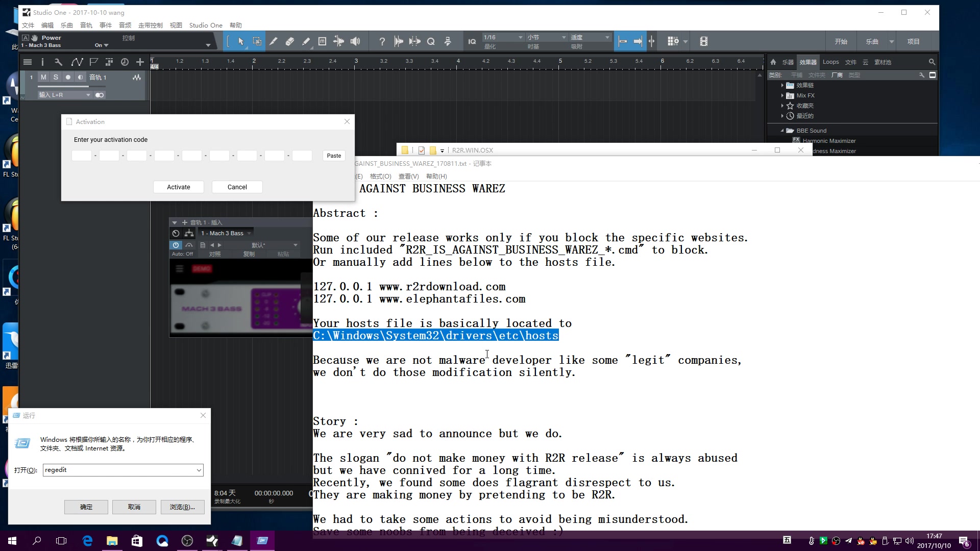The image size is (980, 551).
Task: Expand the 收藏夹 favorites panel
Action: pyautogui.click(x=783, y=106)
